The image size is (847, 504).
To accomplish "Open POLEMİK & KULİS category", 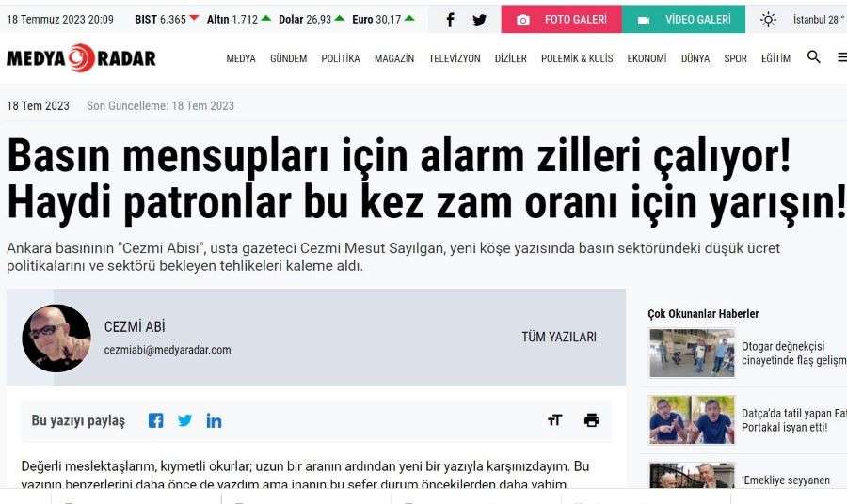I will pyautogui.click(x=577, y=58).
